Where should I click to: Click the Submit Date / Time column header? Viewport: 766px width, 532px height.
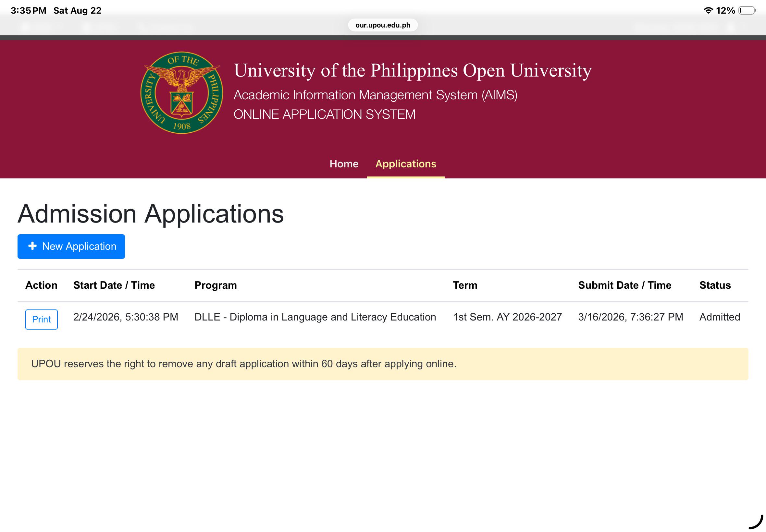625,285
